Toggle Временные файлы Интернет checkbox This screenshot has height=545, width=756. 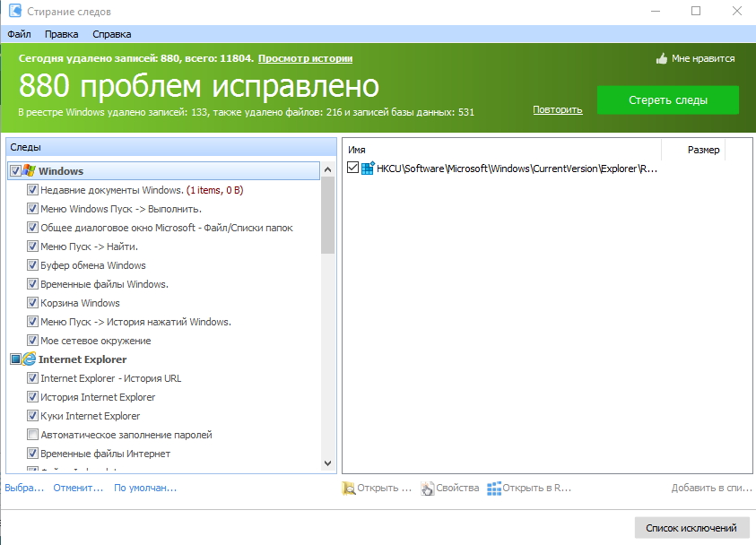tap(32, 453)
